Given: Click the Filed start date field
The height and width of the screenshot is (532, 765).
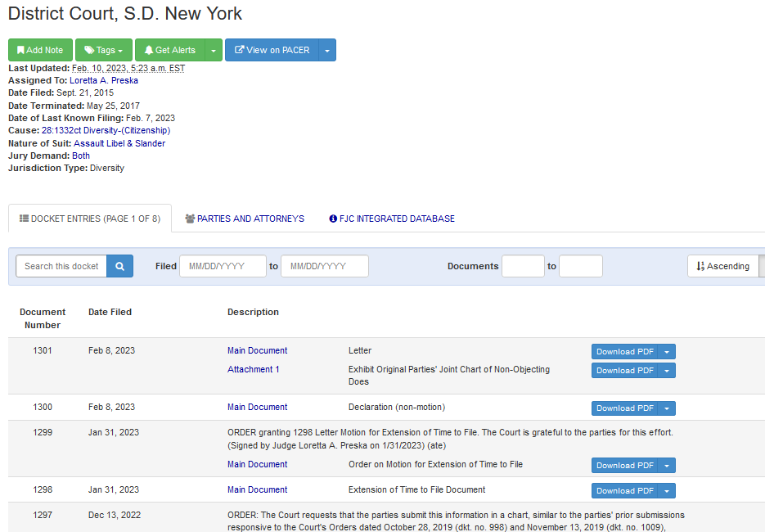Looking at the screenshot, I should coord(223,266).
